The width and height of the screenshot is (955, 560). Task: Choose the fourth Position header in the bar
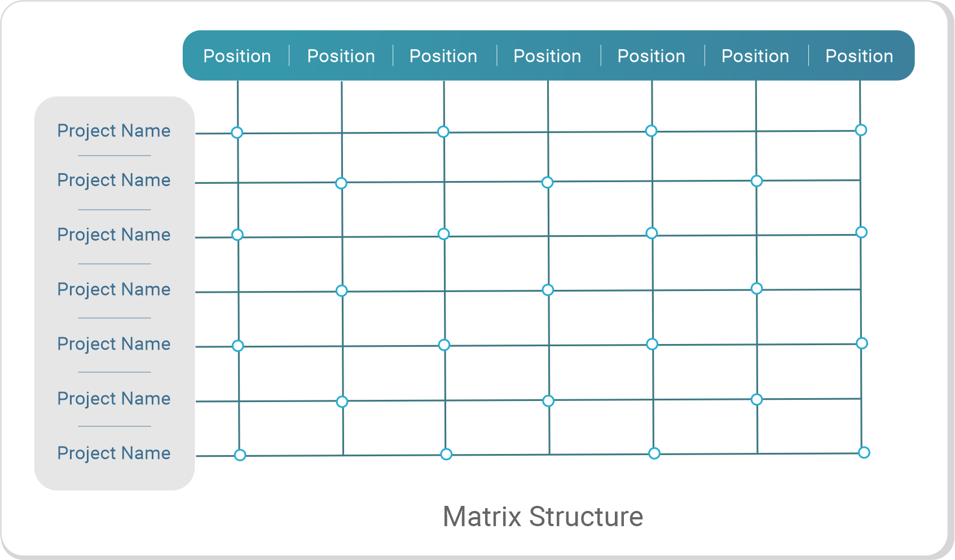coord(547,56)
